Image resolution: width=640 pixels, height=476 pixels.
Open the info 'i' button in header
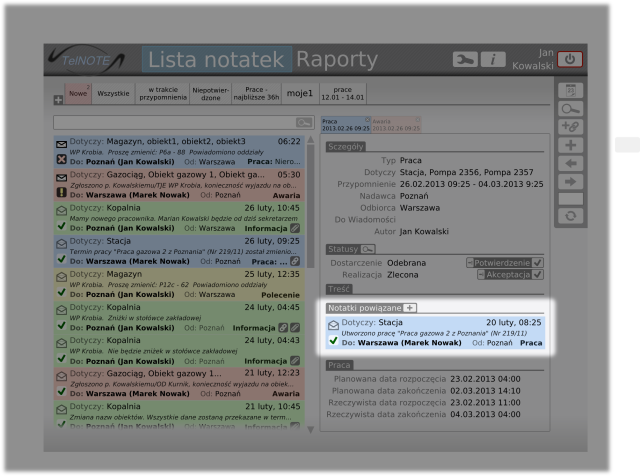click(x=493, y=60)
